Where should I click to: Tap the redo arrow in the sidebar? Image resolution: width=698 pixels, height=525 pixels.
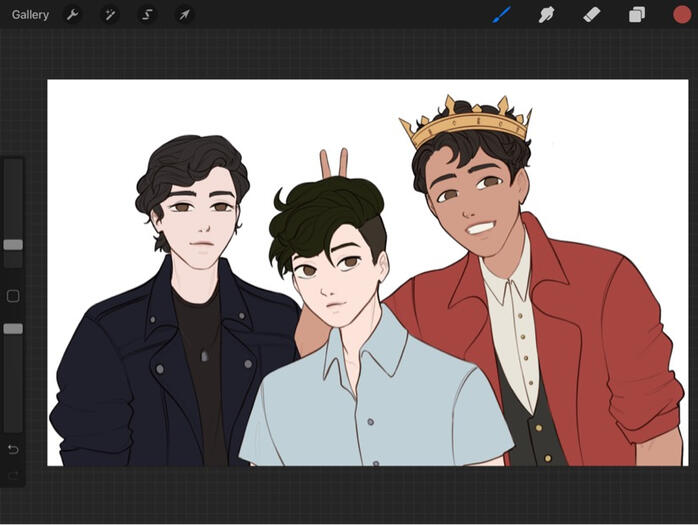click(13, 476)
